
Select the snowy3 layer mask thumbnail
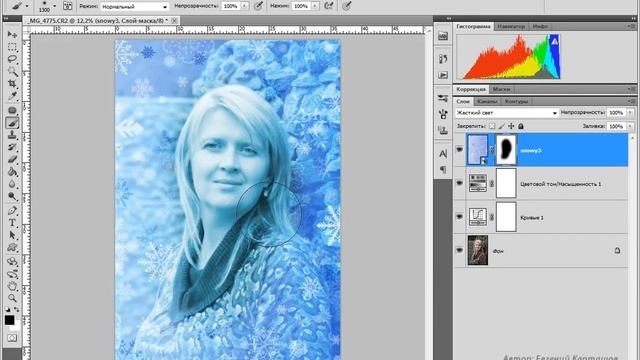click(x=506, y=150)
